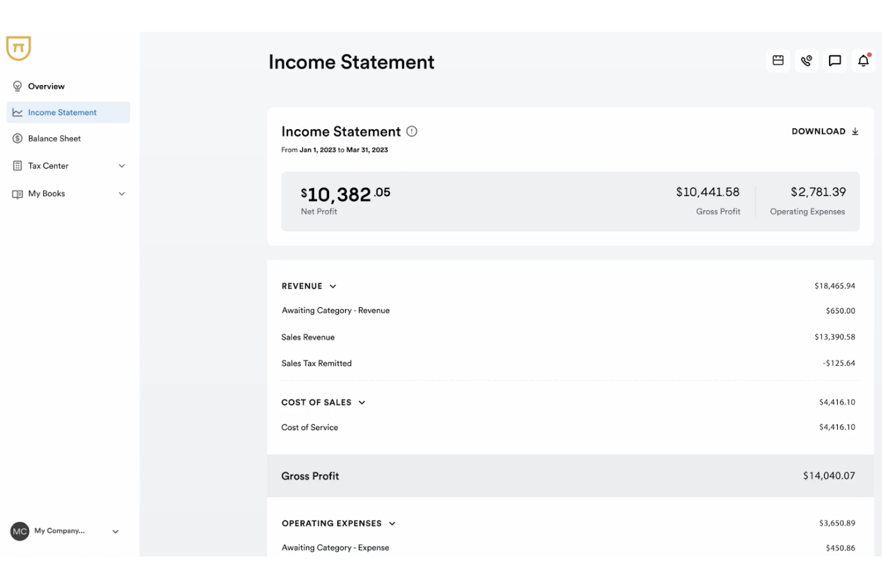Click the schedule-a-call phone icon
This screenshot has width=882, height=588.
click(806, 60)
